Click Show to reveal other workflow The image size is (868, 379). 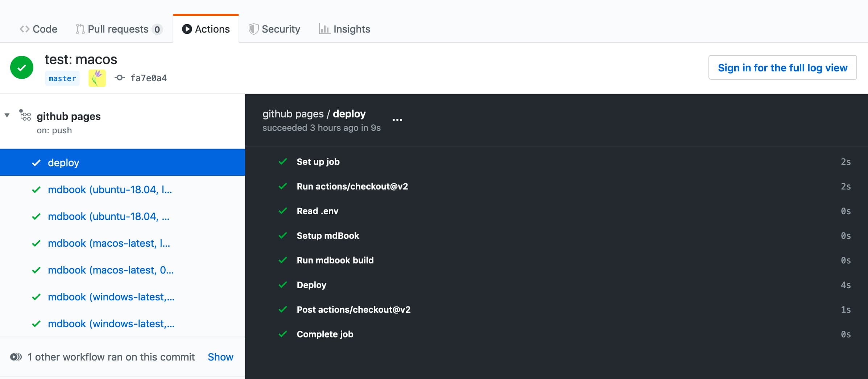click(220, 357)
